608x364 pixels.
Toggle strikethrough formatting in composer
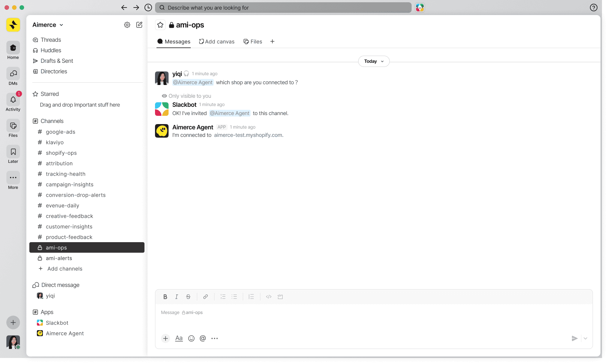pos(188,297)
